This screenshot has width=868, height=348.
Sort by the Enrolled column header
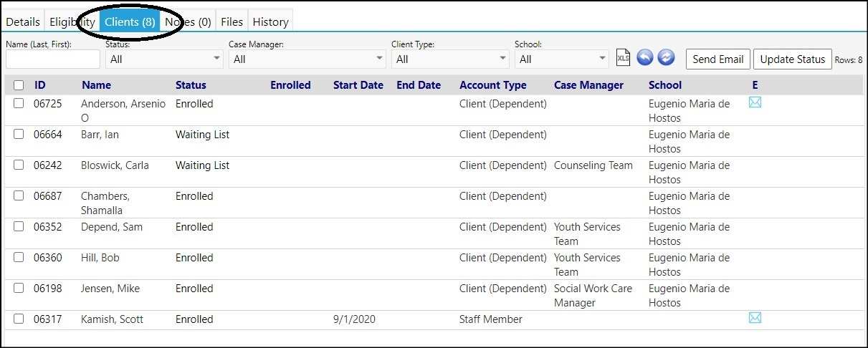[x=290, y=85]
